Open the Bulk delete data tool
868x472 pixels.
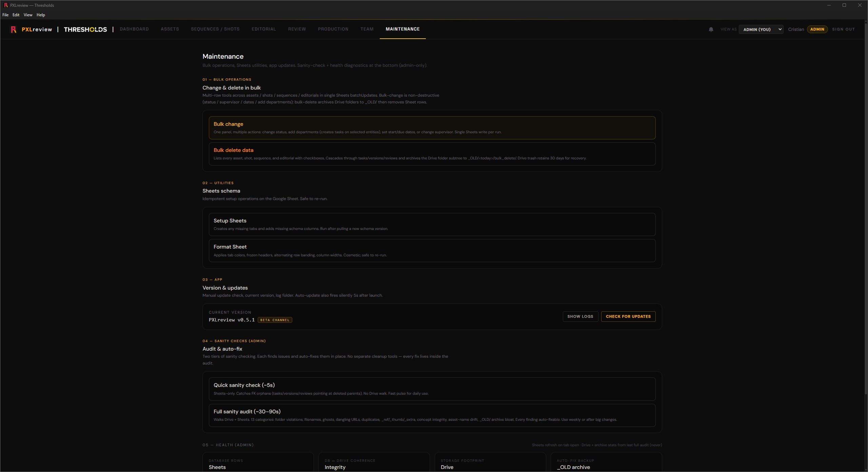point(432,154)
